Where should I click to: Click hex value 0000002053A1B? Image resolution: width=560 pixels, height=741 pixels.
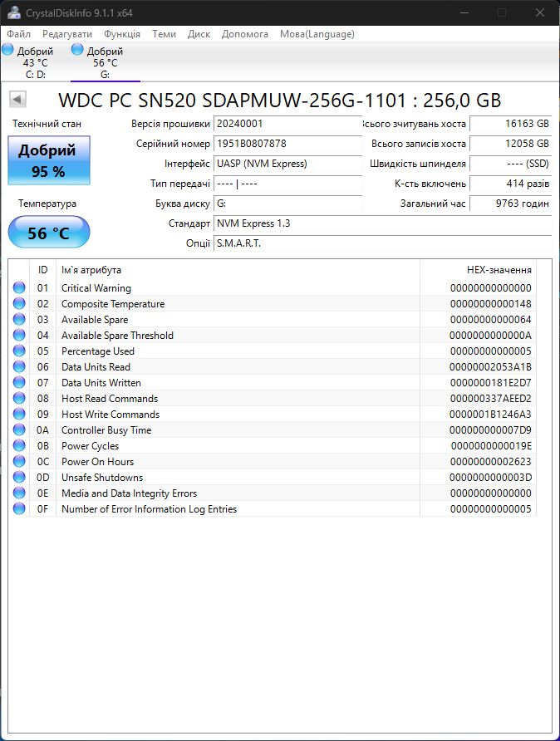point(490,366)
